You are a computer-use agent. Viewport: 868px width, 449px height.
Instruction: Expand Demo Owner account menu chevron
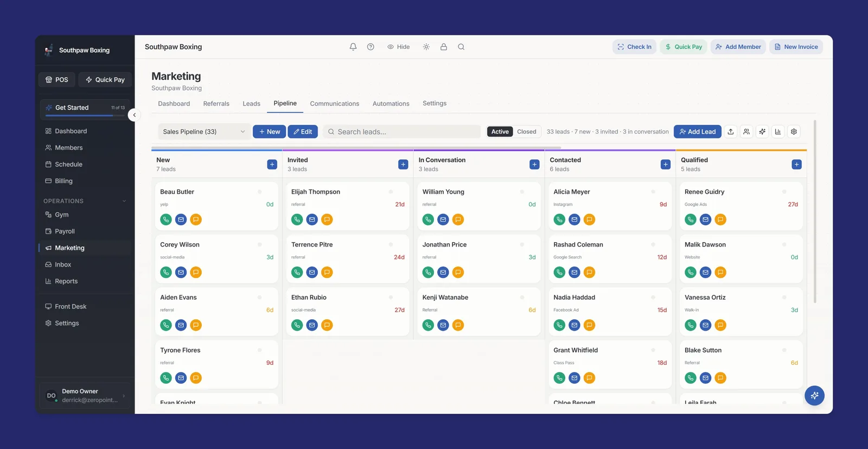(124, 396)
